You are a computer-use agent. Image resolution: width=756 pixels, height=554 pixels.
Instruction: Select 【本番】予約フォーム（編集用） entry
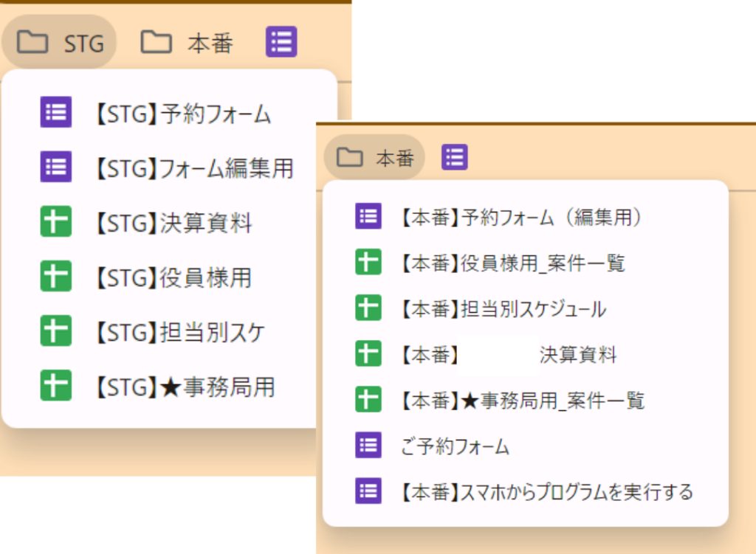523,217
